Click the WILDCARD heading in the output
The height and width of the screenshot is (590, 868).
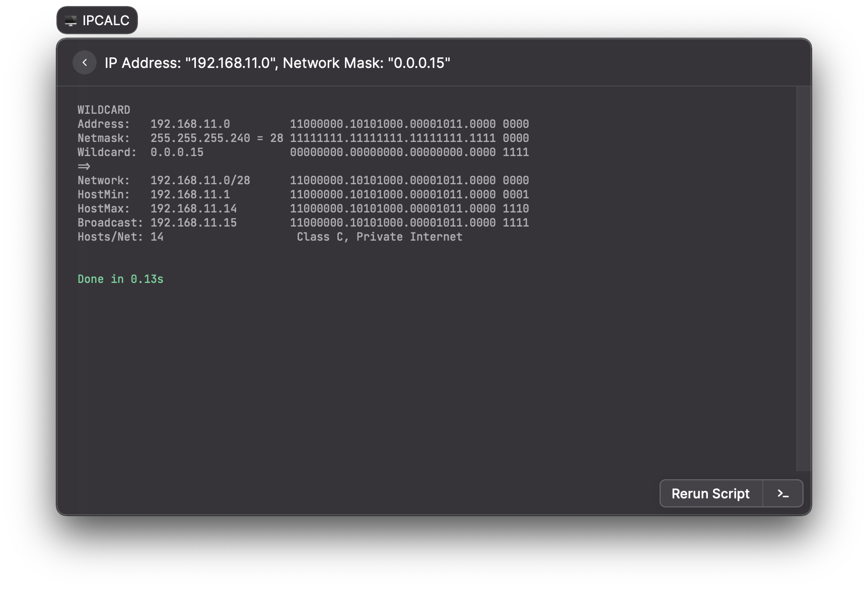104,110
